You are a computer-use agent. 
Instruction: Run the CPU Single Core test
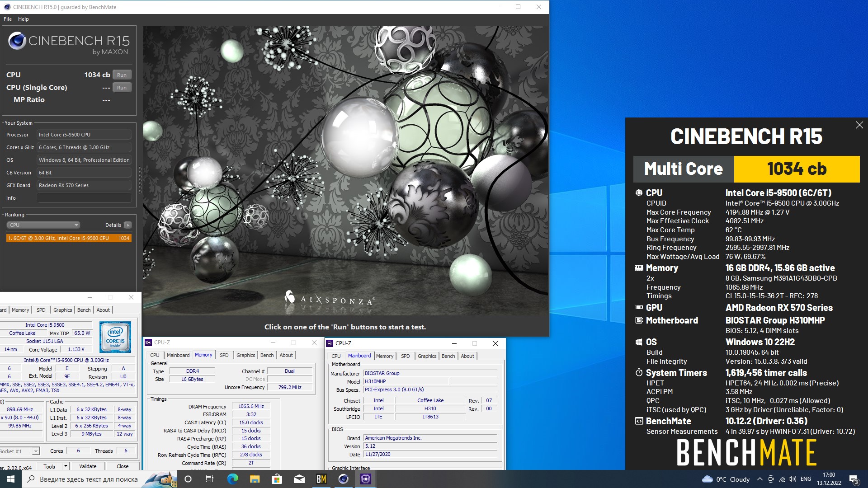(x=122, y=88)
